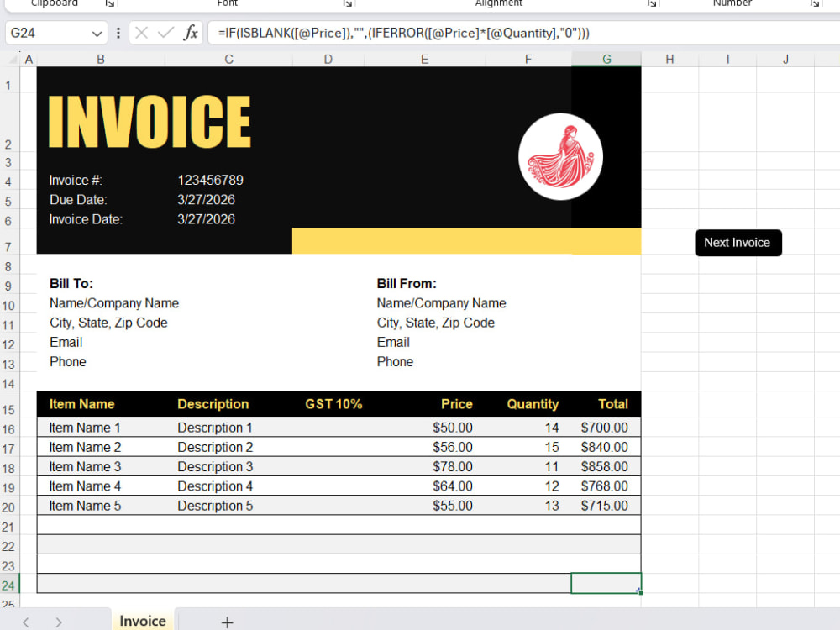Select column H header

(x=669, y=59)
